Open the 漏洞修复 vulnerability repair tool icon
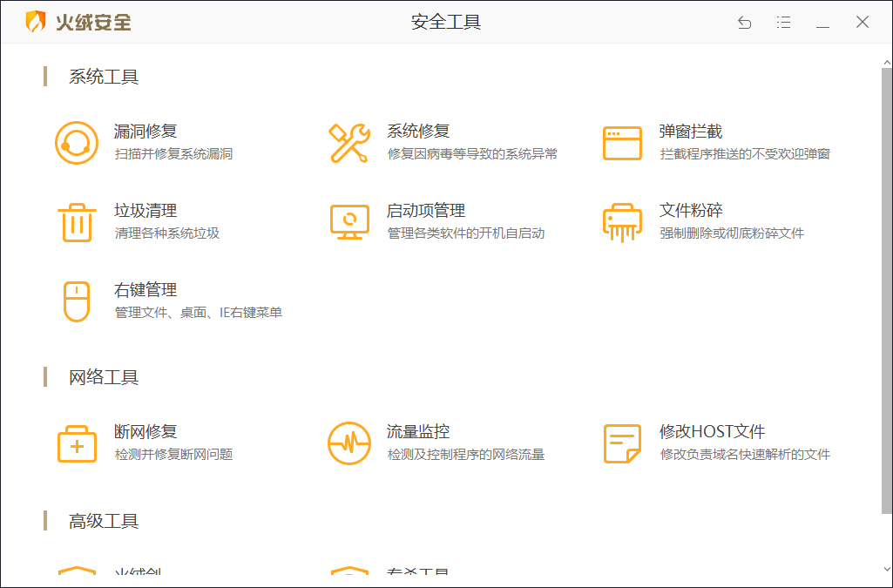 pyautogui.click(x=77, y=142)
